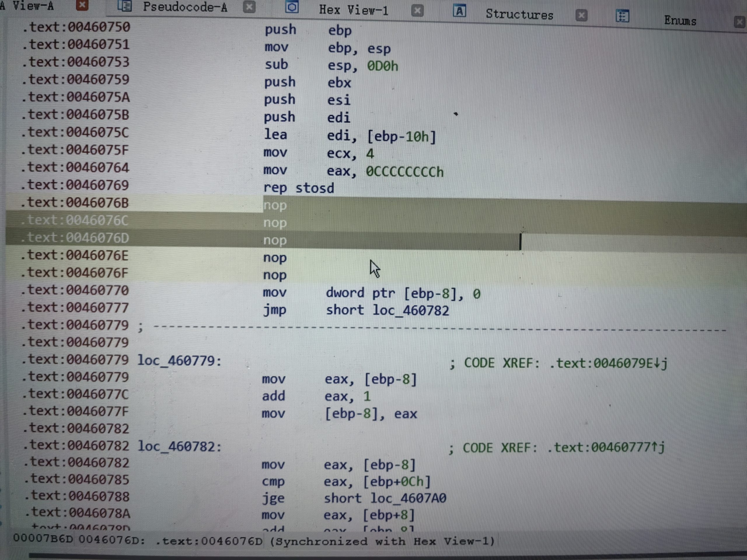Click the Enums tab icon

[x=622, y=16]
